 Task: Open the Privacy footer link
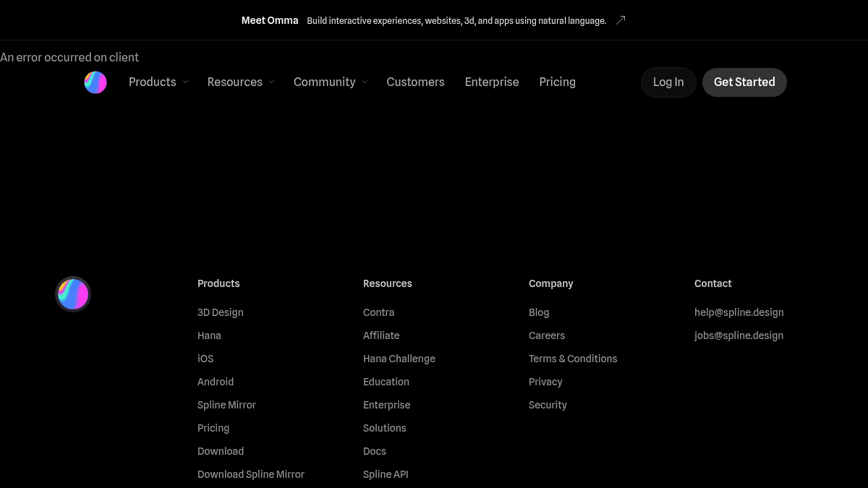click(x=545, y=382)
